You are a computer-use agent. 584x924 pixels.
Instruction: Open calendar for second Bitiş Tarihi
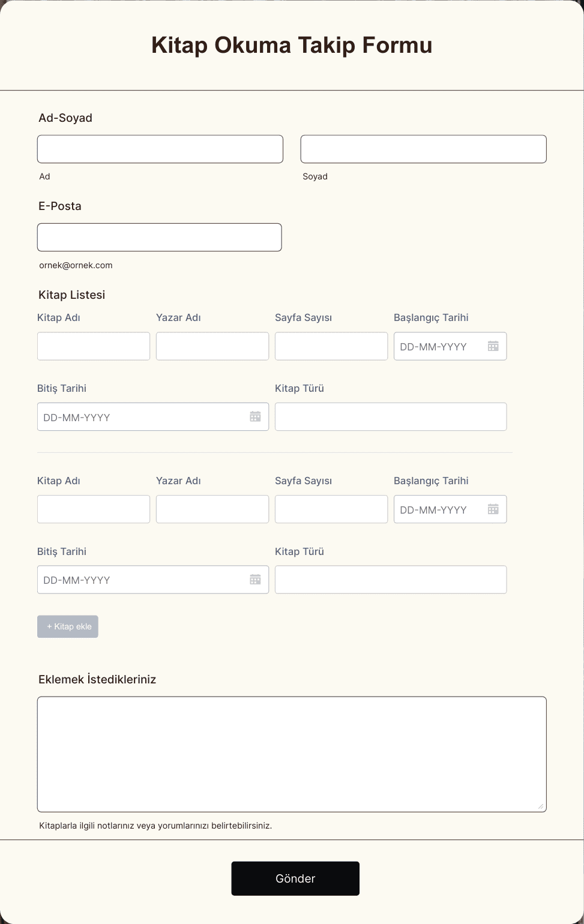255,580
